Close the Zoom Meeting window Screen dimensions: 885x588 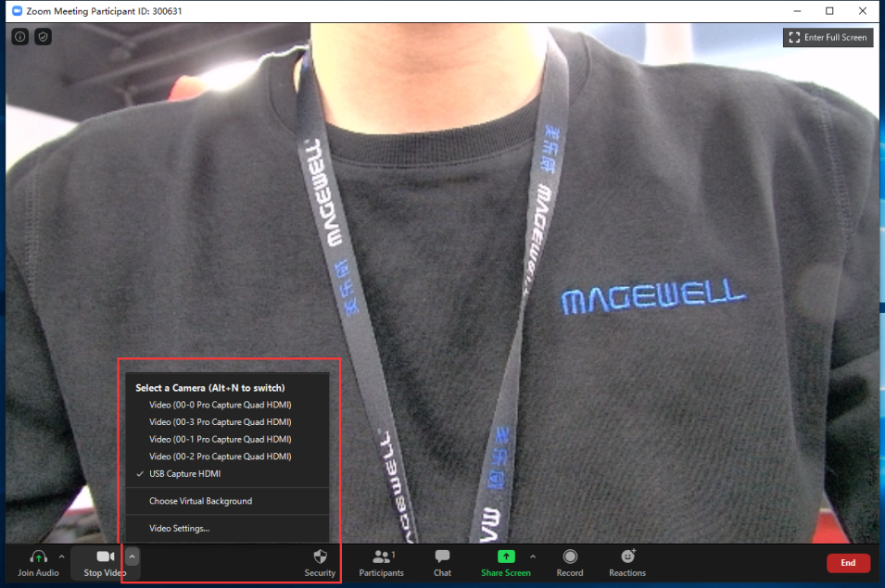click(863, 11)
